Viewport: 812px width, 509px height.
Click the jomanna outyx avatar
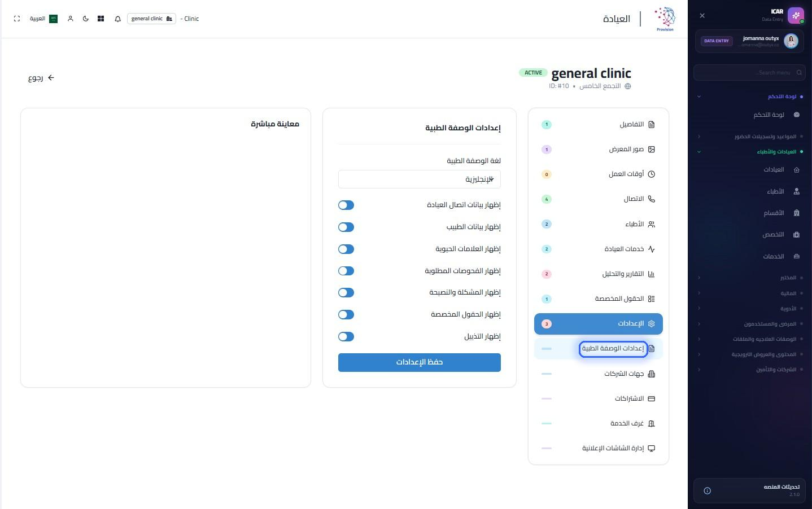(x=791, y=41)
